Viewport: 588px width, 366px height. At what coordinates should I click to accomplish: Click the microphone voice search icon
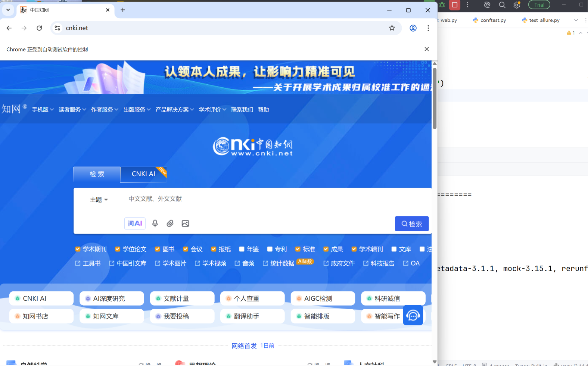(155, 223)
